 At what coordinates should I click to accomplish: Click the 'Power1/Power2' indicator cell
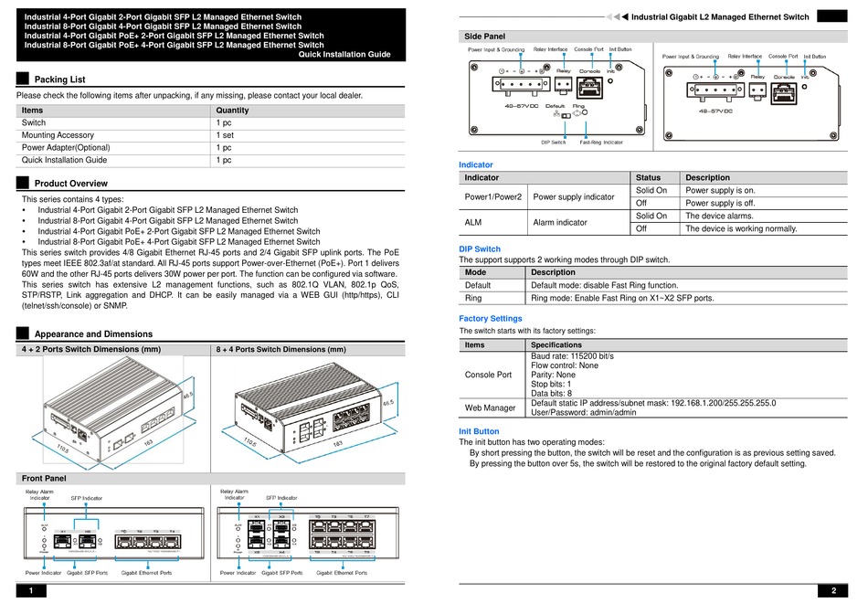click(492, 196)
